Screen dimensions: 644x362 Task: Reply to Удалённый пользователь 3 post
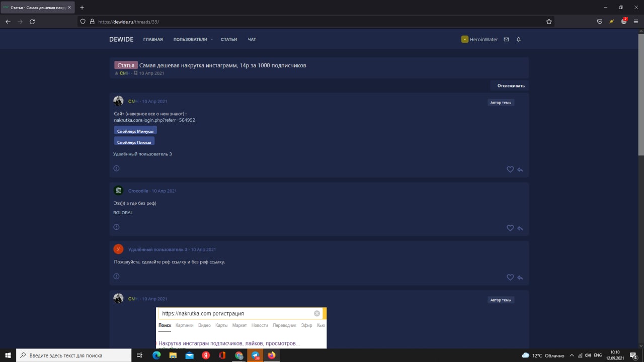pyautogui.click(x=520, y=278)
